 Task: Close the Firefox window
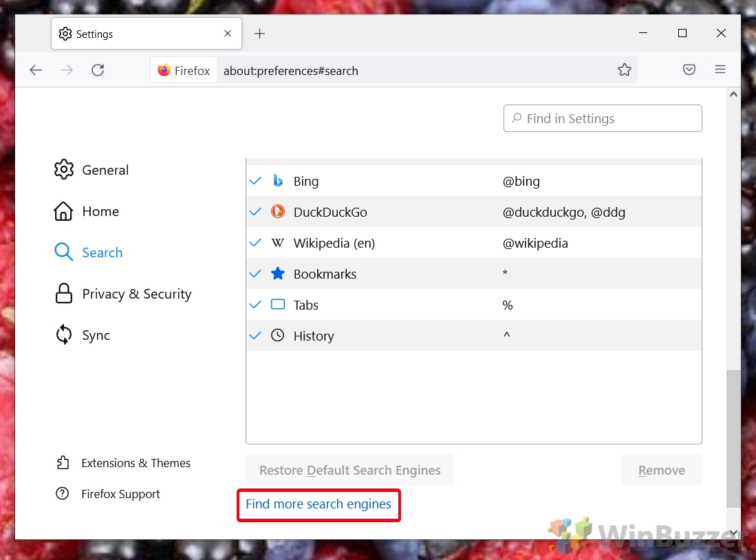click(x=721, y=33)
